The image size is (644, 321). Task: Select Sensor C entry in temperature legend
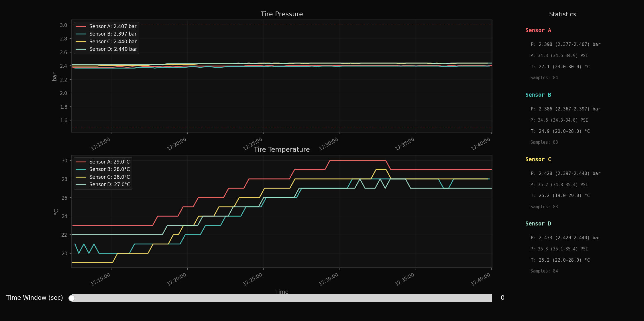[103, 177]
